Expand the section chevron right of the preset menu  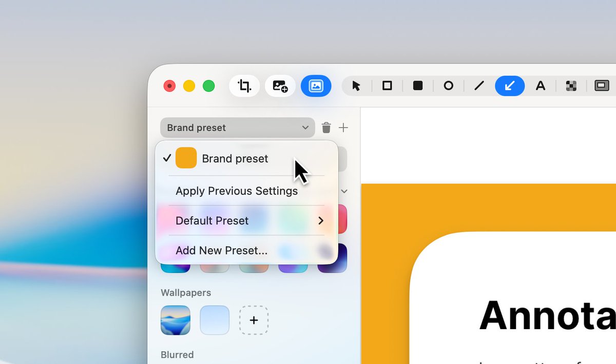pos(344,191)
